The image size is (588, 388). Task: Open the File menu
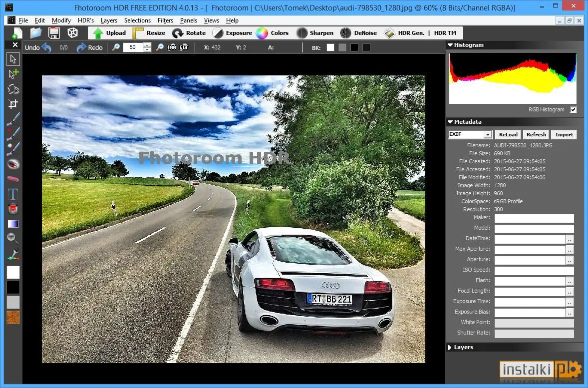(x=23, y=20)
